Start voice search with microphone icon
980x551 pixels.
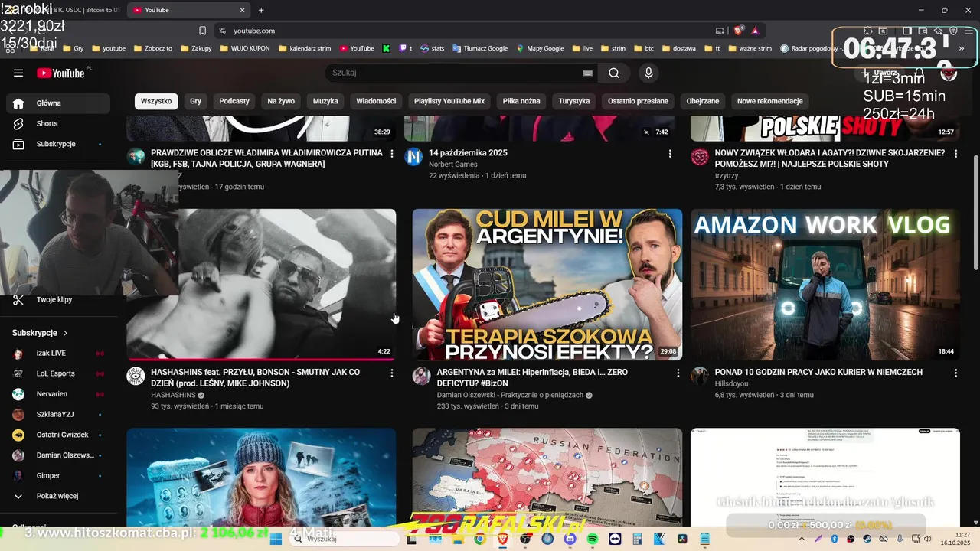(x=648, y=73)
